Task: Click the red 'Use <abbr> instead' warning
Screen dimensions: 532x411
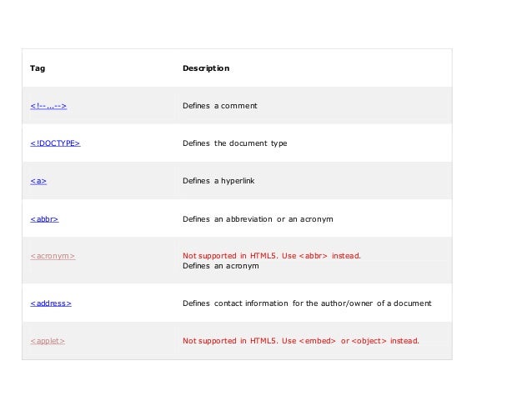Action: [321, 256]
